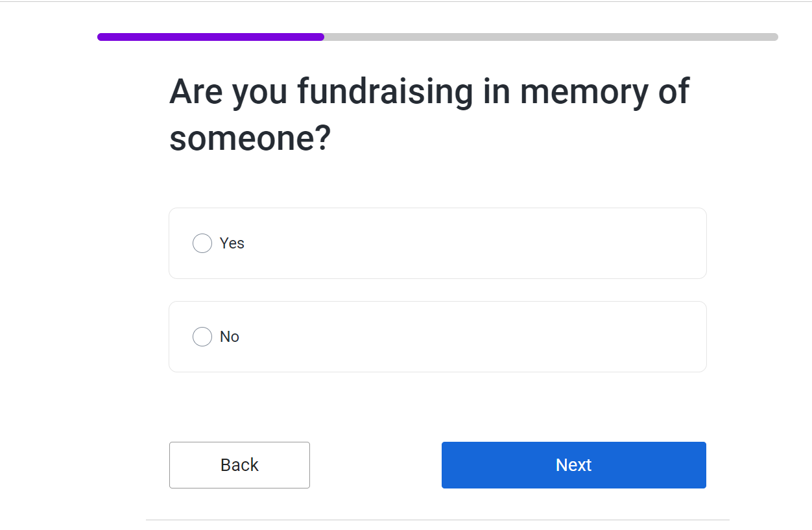Screen dimensions: 812x530
Task: Choose the No answer card
Action: coord(437,337)
